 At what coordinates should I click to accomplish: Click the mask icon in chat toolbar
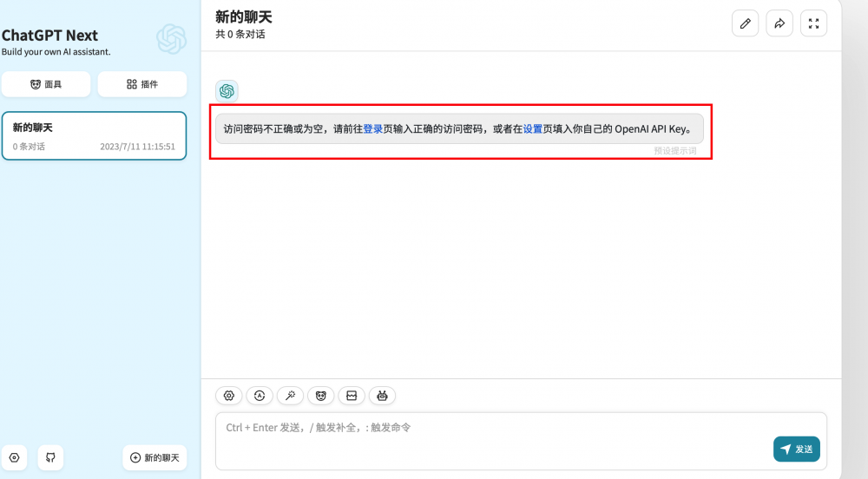(321, 396)
